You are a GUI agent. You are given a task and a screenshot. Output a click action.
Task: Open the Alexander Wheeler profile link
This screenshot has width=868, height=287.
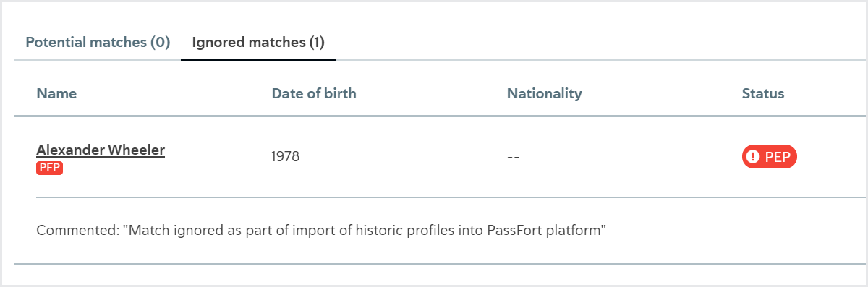pyautogui.click(x=101, y=150)
